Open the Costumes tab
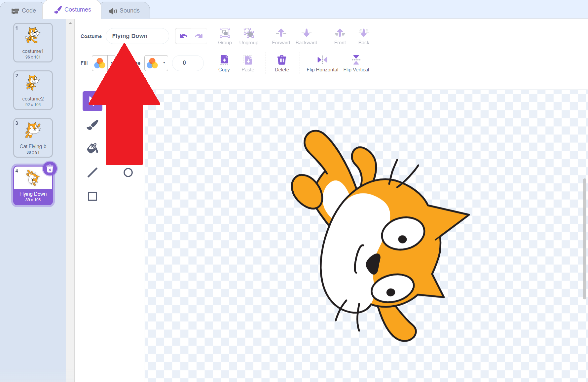This screenshot has height=382, width=588. (72, 10)
